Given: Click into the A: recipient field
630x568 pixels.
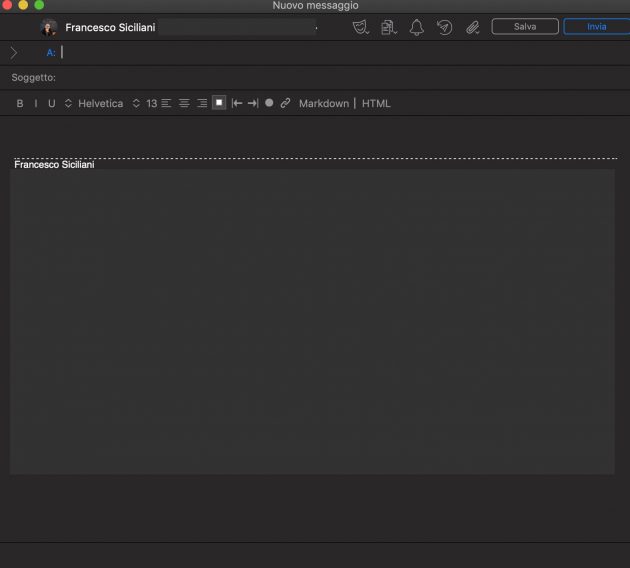Looking at the screenshot, I should (x=342, y=53).
